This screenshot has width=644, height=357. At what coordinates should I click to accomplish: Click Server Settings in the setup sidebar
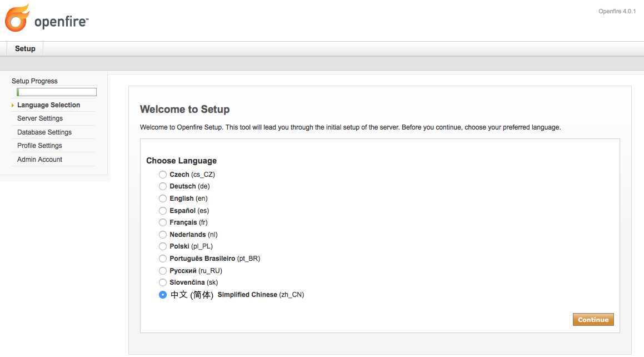tap(40, 118)
